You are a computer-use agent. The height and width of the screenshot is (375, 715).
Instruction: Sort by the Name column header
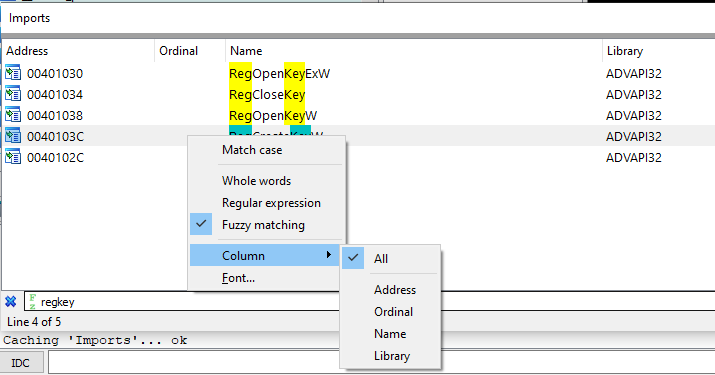414,51
